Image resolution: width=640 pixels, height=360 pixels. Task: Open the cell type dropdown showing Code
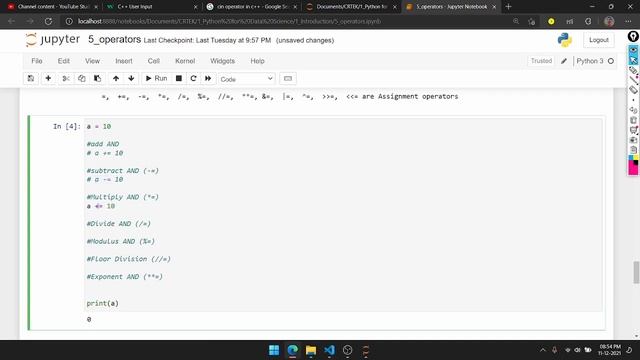[x=247, y=79]
